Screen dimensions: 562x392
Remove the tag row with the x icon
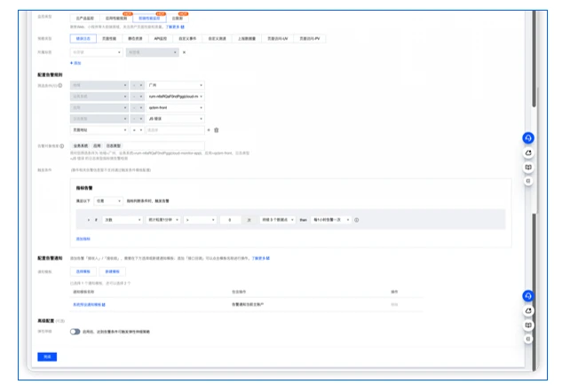pyautogui.click(x=184, y=52)
